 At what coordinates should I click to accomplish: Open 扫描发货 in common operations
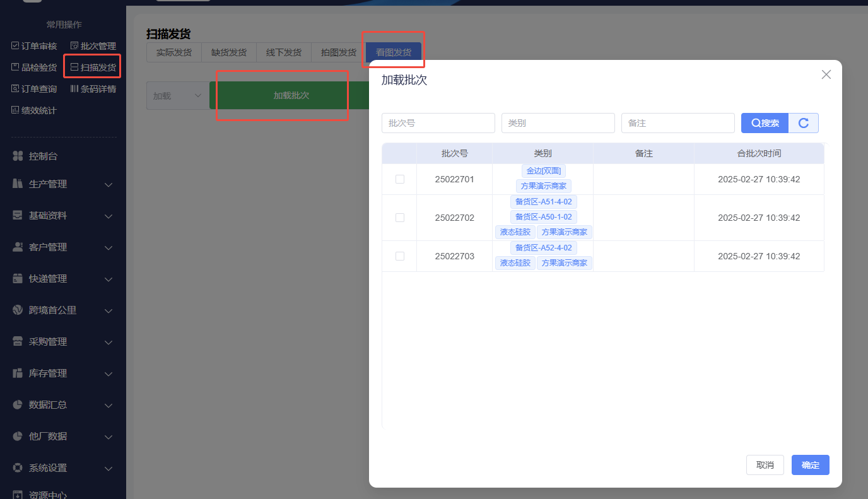click(93, 67)
